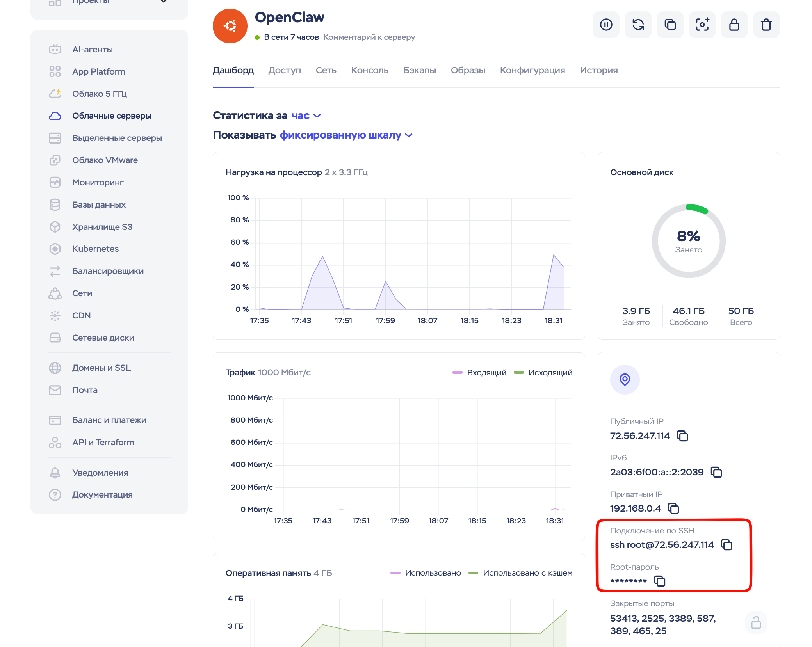Open the 'фиксированную шкалу' scale dropdown

[x=346, y=135]
